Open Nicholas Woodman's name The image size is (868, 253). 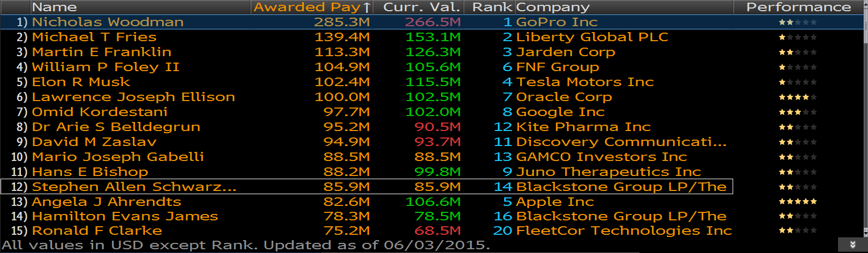108,22
